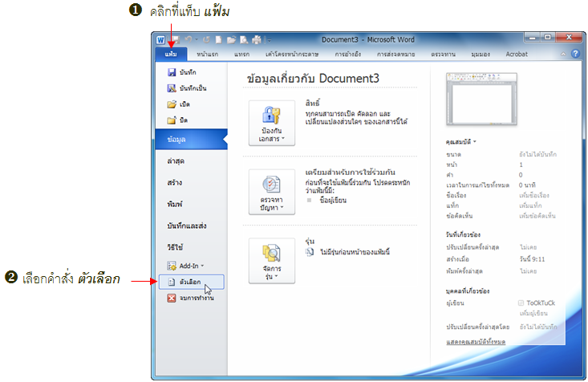588x382 pixels.
Task: Click the ตัวเลือก (Options) command
Action: coord(191,282)
